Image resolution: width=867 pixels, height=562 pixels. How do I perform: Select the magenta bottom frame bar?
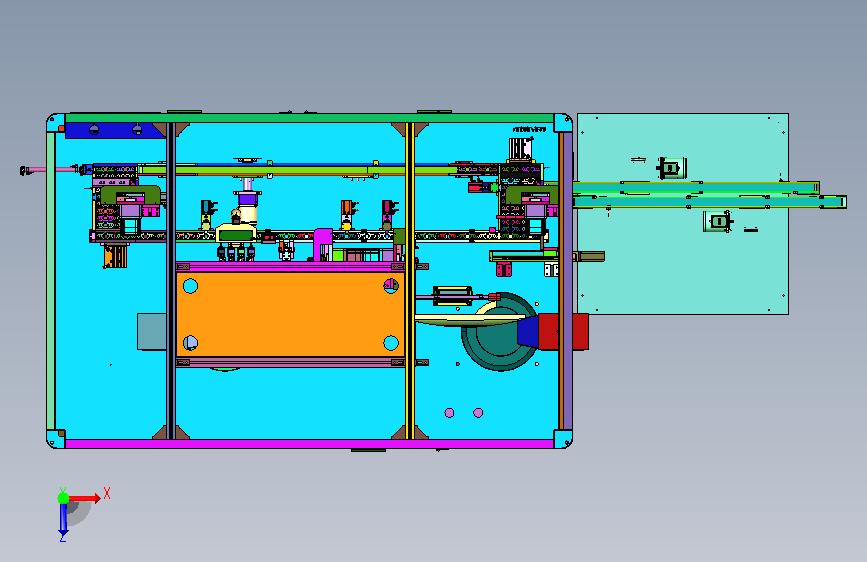pos(309,444)
